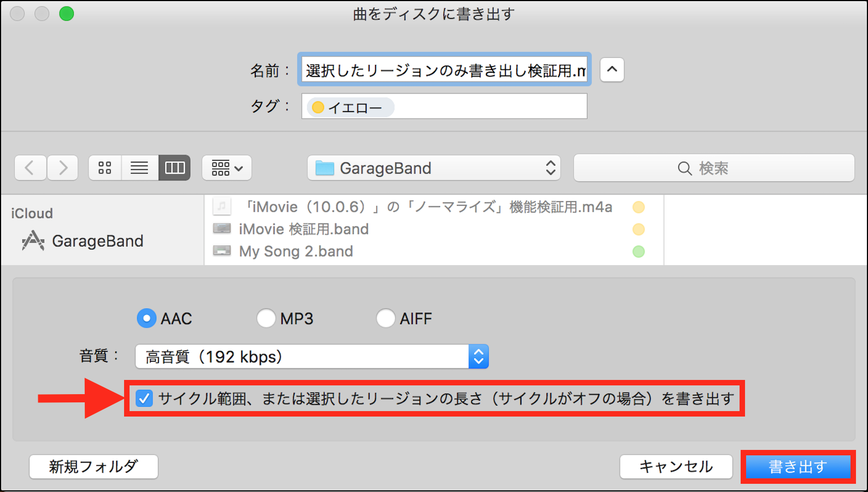Switch to column view in file browser
The image size is (868, 492).
coord(174,168)
